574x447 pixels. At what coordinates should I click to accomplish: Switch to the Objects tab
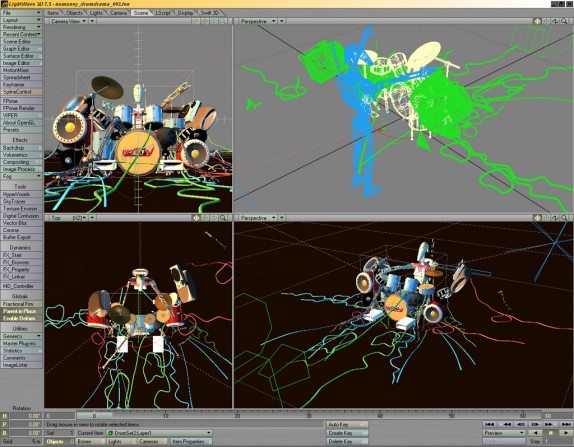point(75,13)
